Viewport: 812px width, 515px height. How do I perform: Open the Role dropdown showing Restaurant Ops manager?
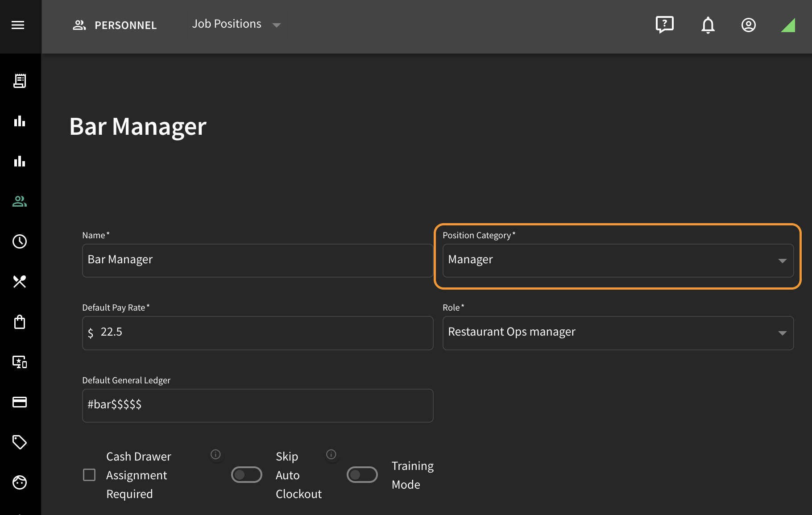(x=618, y=333)
